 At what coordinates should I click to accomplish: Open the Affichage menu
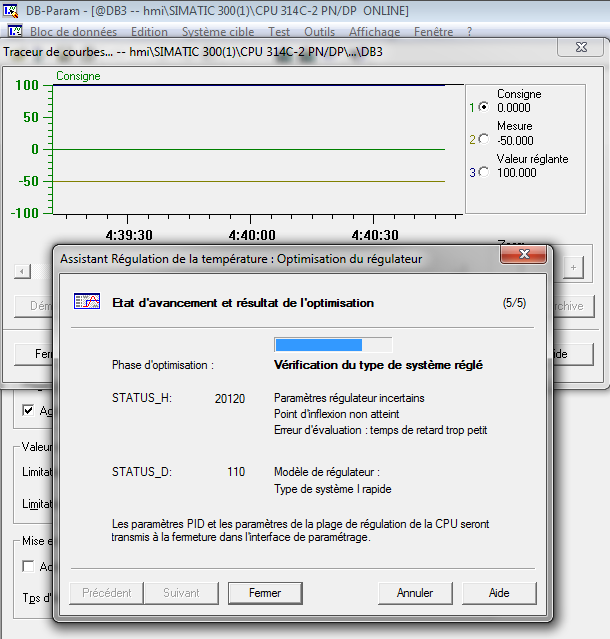coord(373,32)
